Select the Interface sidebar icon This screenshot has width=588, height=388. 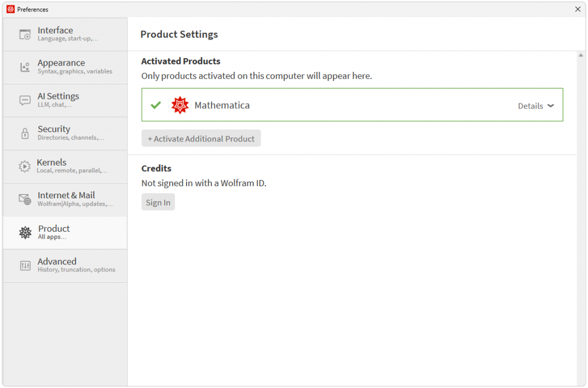coord(24,34)
